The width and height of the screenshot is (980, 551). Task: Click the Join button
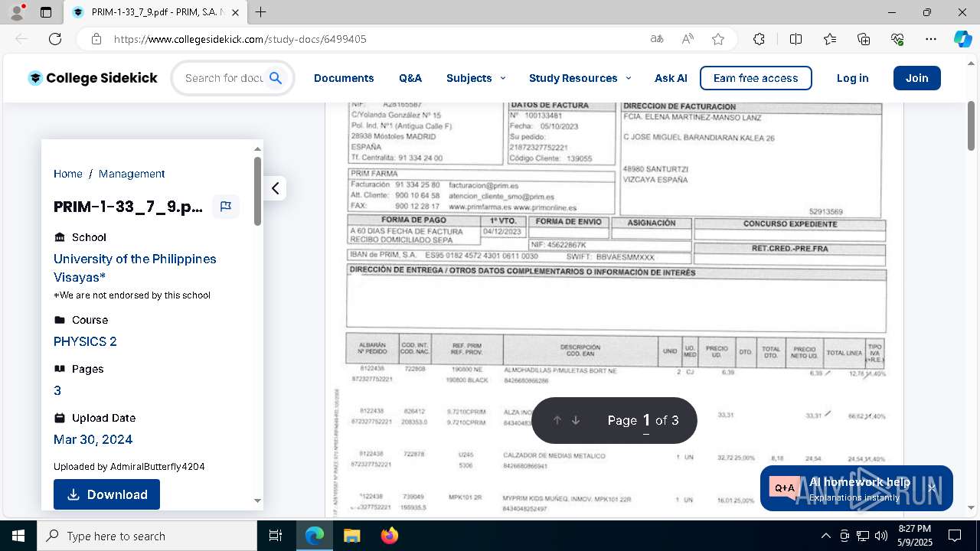pyautogui.click(x=916, y=78)
